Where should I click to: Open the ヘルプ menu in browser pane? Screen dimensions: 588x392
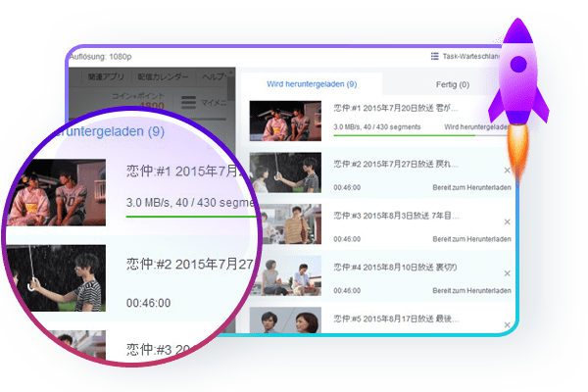[x=214, y=76]
